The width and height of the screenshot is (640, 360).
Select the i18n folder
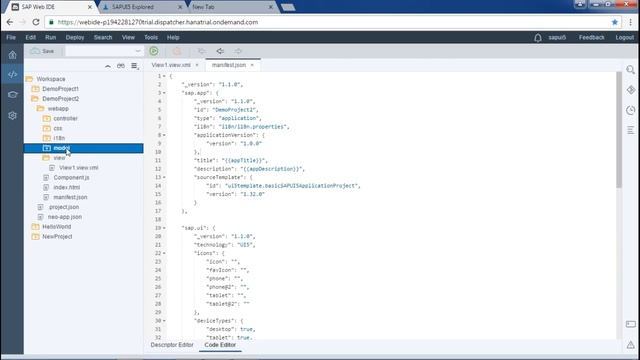(x=59, y=138)
